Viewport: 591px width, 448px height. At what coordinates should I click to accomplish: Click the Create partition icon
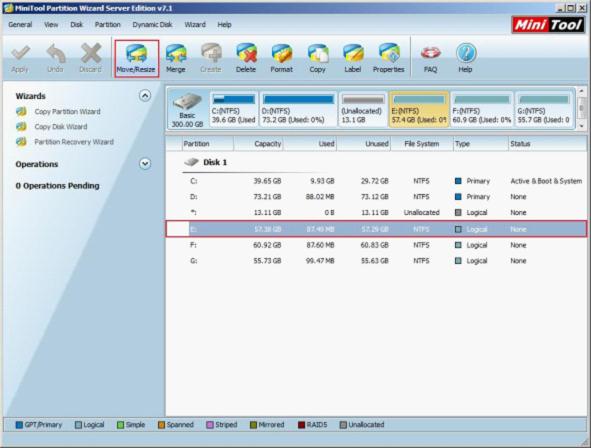point(211,53)
